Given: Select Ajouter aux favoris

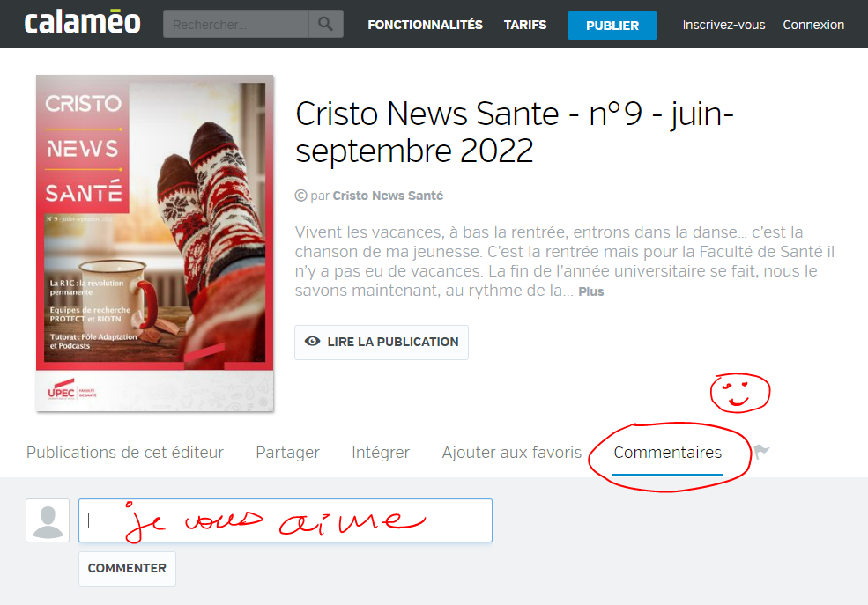Looking at the screenshot, I should pyautogui.click(x=511, y=453).
